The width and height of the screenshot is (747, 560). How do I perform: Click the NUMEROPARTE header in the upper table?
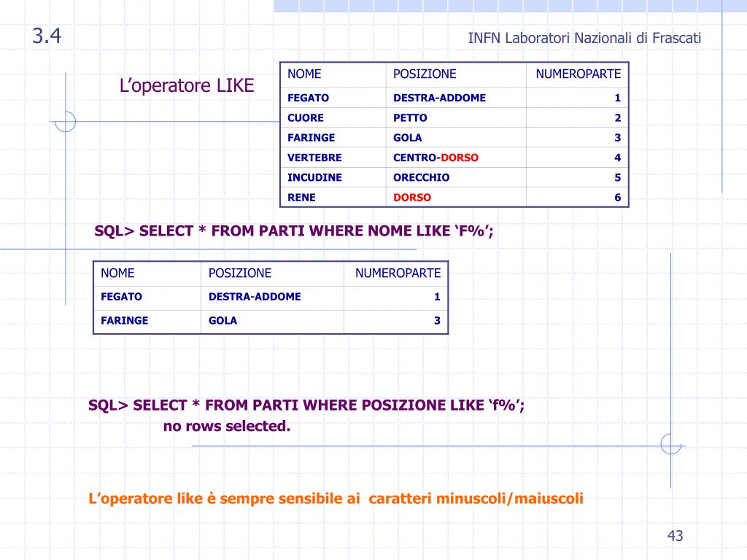[578, 74]
